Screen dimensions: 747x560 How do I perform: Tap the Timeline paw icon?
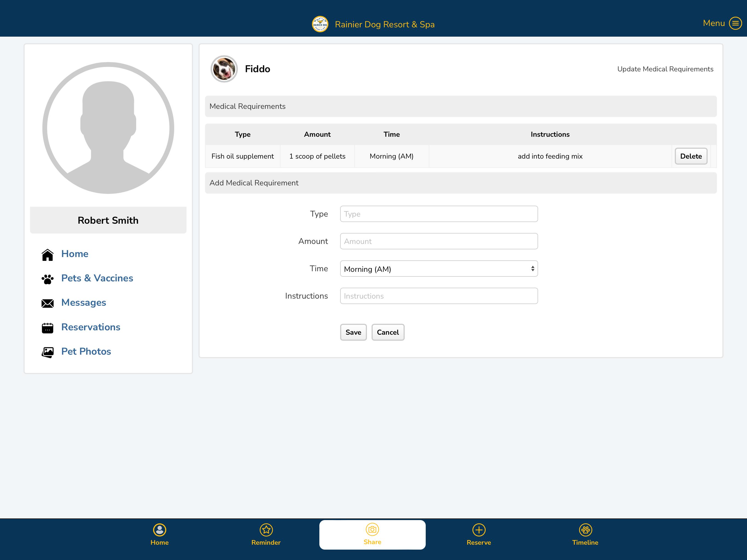(585, 530)
